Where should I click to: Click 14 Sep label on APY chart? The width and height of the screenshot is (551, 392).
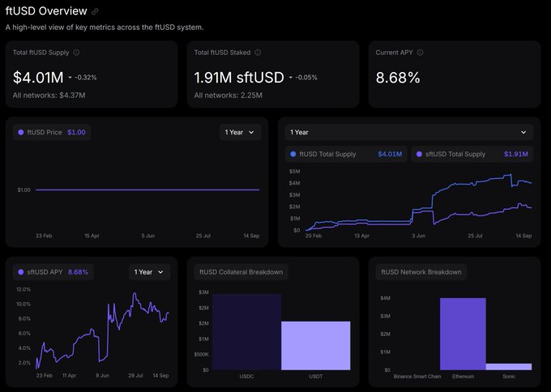click(x=160, y=376)
